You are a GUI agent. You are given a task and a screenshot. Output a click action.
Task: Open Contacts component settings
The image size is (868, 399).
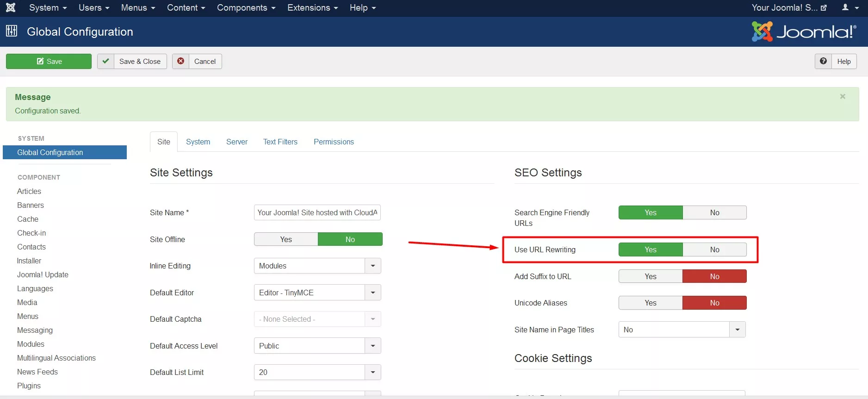[x=31, y=247]
